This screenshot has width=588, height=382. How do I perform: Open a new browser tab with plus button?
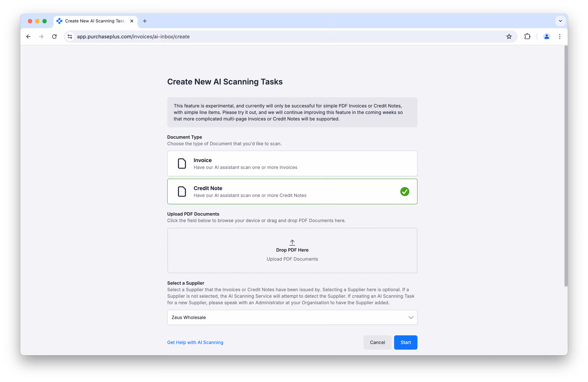click(x=145, y=21)
